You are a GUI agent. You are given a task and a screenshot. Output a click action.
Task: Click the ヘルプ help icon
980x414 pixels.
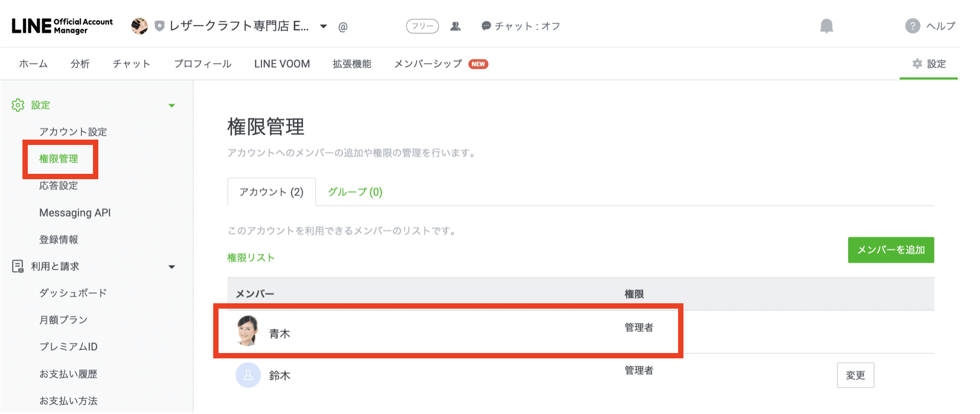click(x=913, y=26)
